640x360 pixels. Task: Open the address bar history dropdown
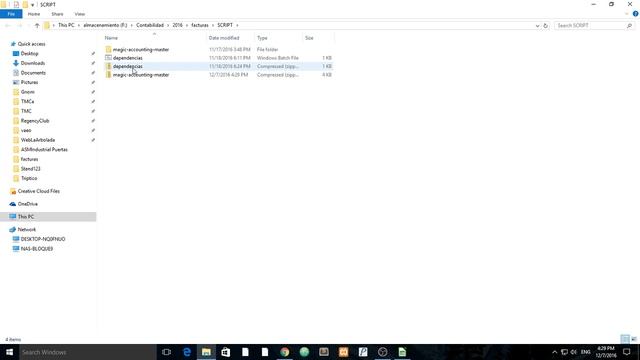537,25
